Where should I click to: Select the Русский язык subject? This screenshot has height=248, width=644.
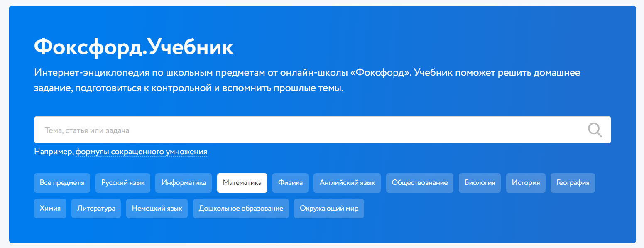point(123,183)
